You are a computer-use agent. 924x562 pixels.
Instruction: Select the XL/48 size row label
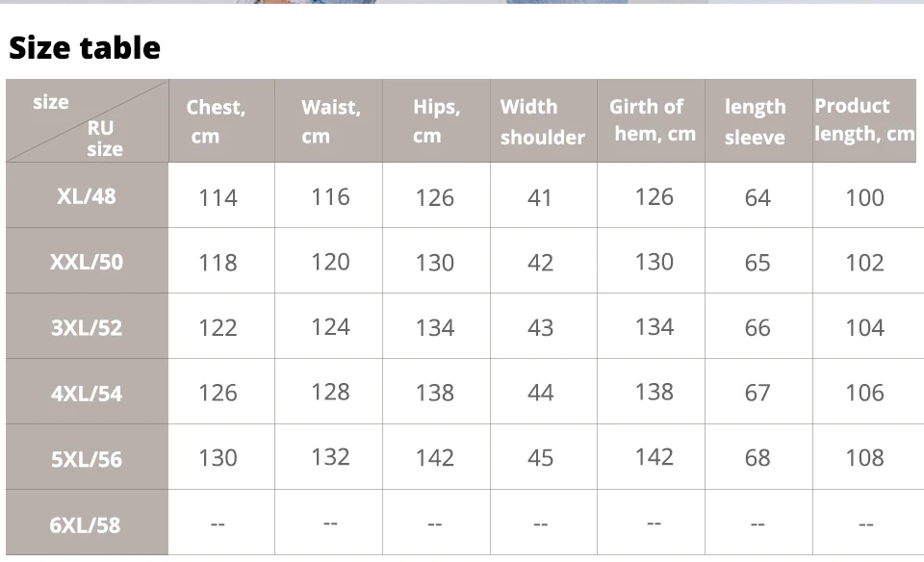87,196
